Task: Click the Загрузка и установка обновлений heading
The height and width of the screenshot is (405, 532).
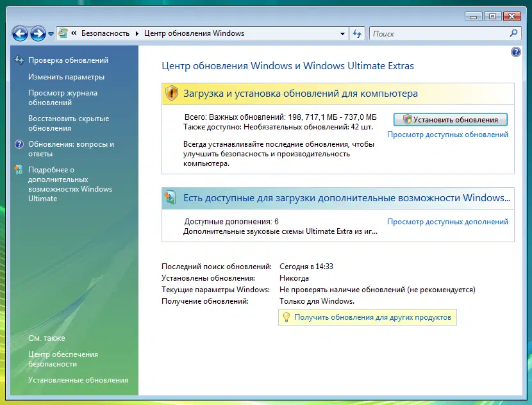Action: tap(300, 94)
